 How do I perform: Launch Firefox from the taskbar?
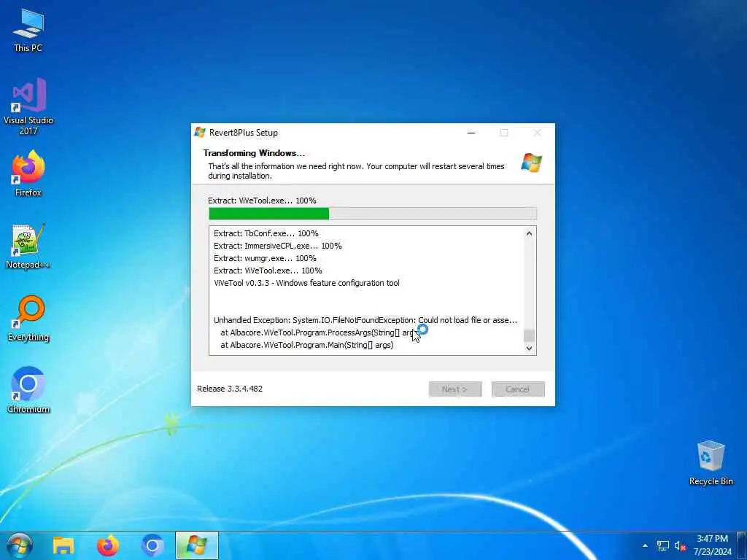tap(108, 546)
